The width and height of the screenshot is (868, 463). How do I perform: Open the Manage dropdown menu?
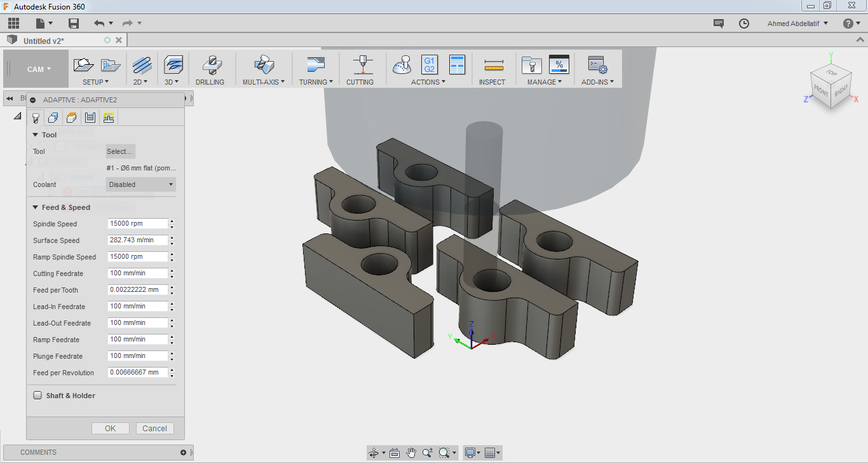545,82
